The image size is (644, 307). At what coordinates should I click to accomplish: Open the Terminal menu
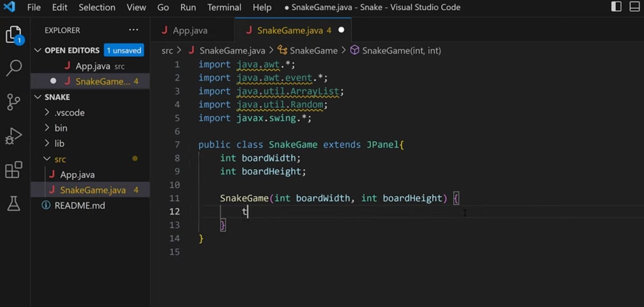(224, 8)
